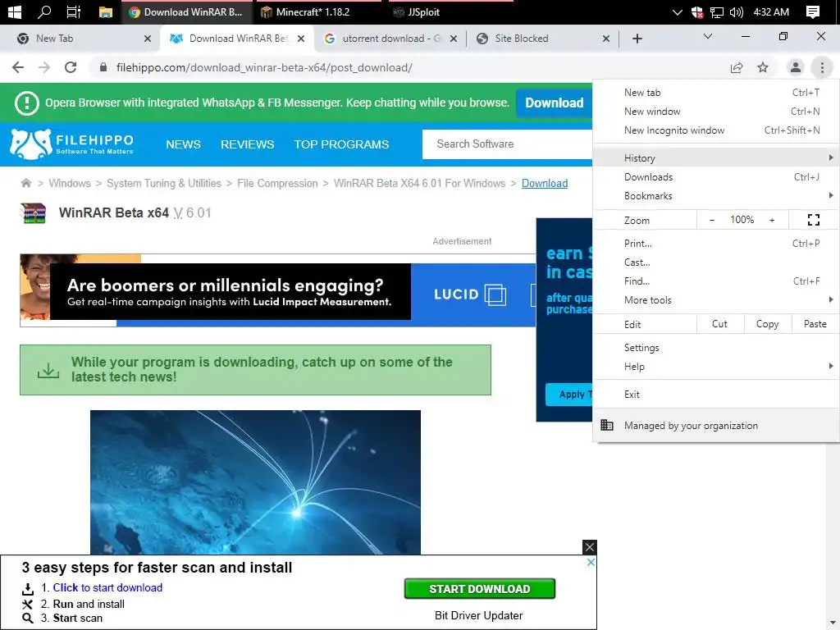Click the tech news image thumbnail
Image resolution: width=840 pixels, height=630 pixels.
click(256, 482)
